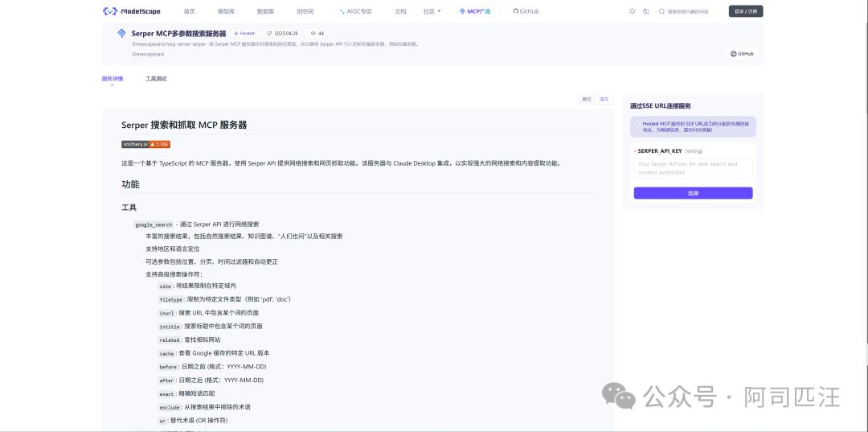This screenshot has height=432, width=868.
Task: Click the google_search code label
Action: pyautogui.click(x=154, y=225)
